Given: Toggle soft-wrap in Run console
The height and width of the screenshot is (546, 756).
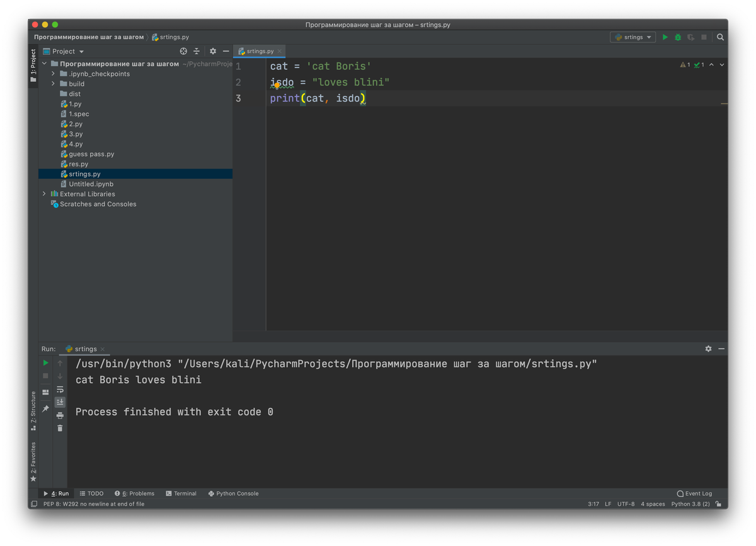Looking at the screenshot, I should pyautogui.click(x=60, y=389).
